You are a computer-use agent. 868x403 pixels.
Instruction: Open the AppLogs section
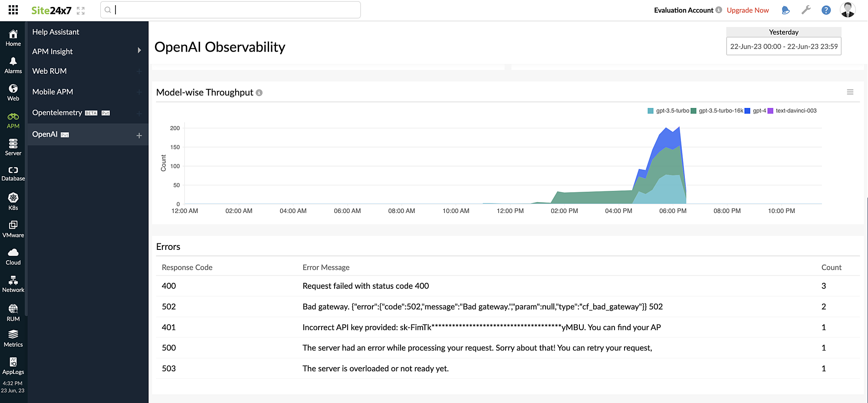[13, 364]
